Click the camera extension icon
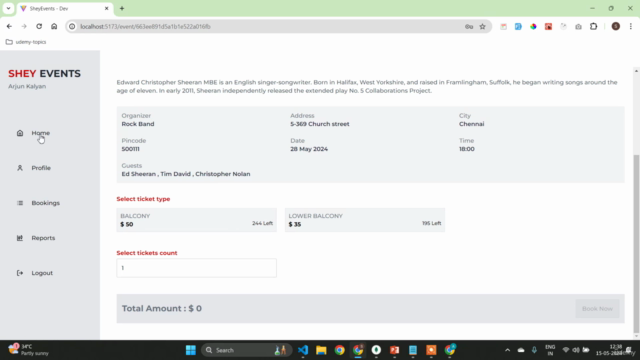This screenshot has height=360, width=640. pos(578,27)
